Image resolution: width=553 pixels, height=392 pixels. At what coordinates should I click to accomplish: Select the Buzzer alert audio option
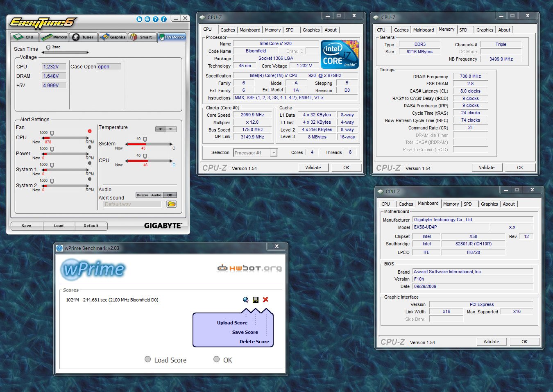coord(143,195)
